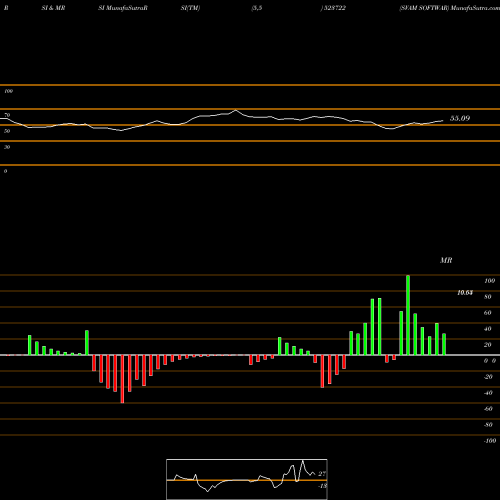Click the MR indicator title label
The height and width of the screenshot is (500, 500).
point(446,260)
